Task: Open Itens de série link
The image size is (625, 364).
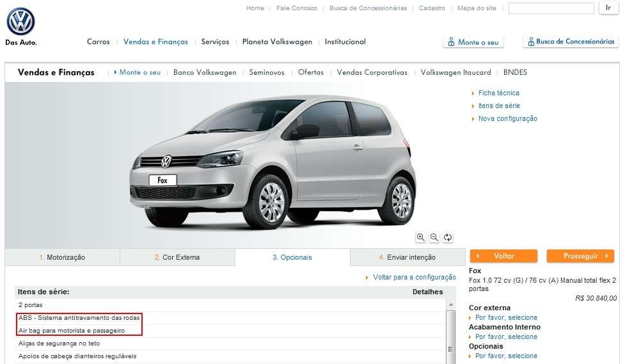Action: 499,106
